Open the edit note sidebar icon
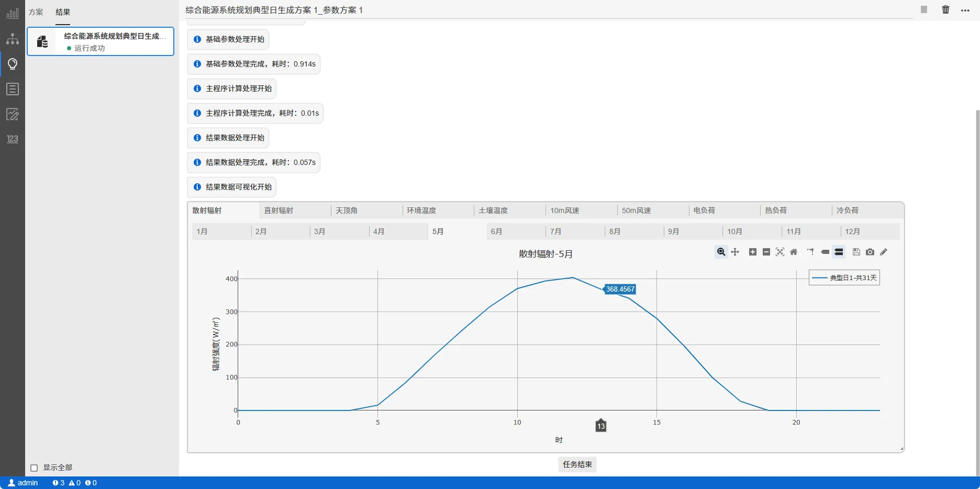980x489 pixels. pyautogui.click(x=13, y=114)
